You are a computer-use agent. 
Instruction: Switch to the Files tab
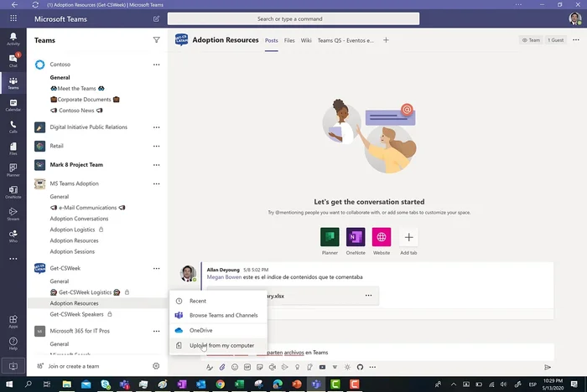click(x=289, y=39)
